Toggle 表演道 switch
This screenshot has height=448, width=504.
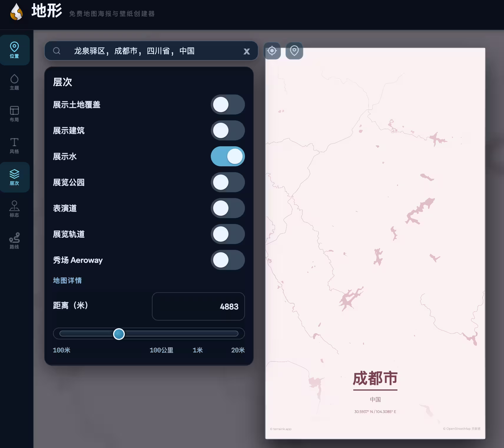[228, 208]
